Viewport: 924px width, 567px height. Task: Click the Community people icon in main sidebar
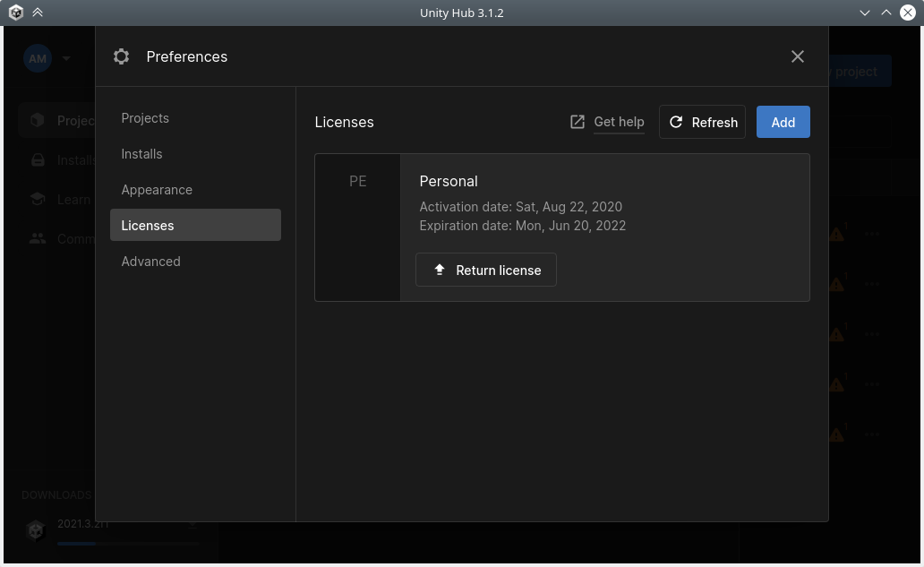(37, 238)
